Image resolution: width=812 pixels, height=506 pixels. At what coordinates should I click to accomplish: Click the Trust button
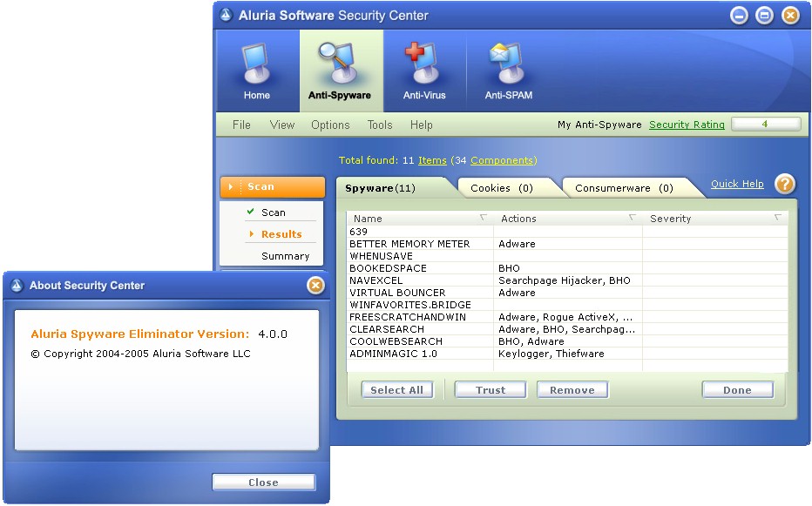point(491,390)
